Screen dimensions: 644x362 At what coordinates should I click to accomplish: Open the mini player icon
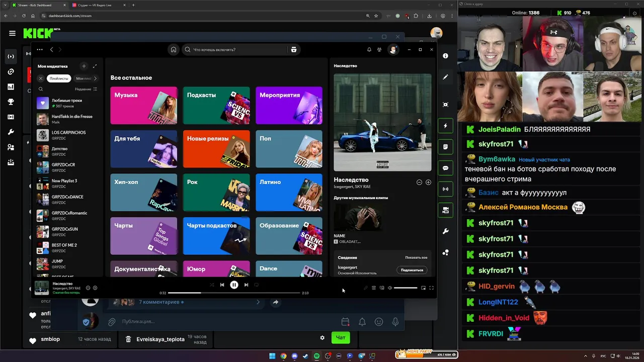pyautogui.click(x=423, y=288)
